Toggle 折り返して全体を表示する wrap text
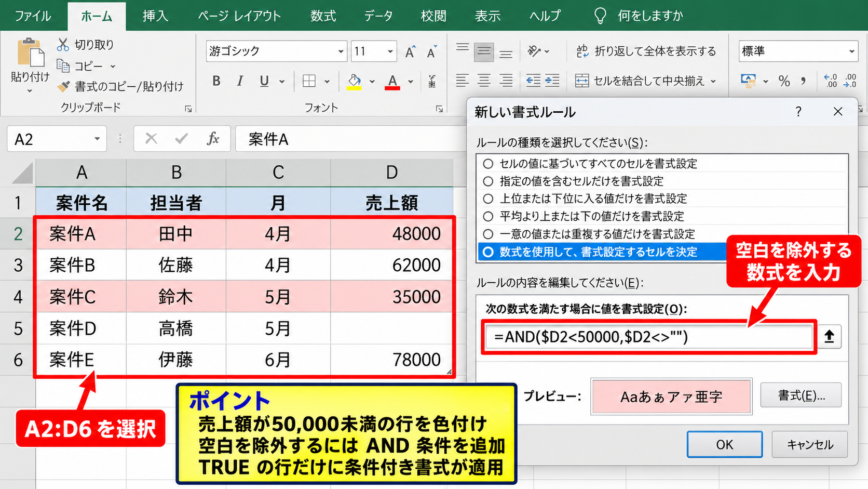Image resolution: width=868 pixels, height=489 pixels. 646,51
